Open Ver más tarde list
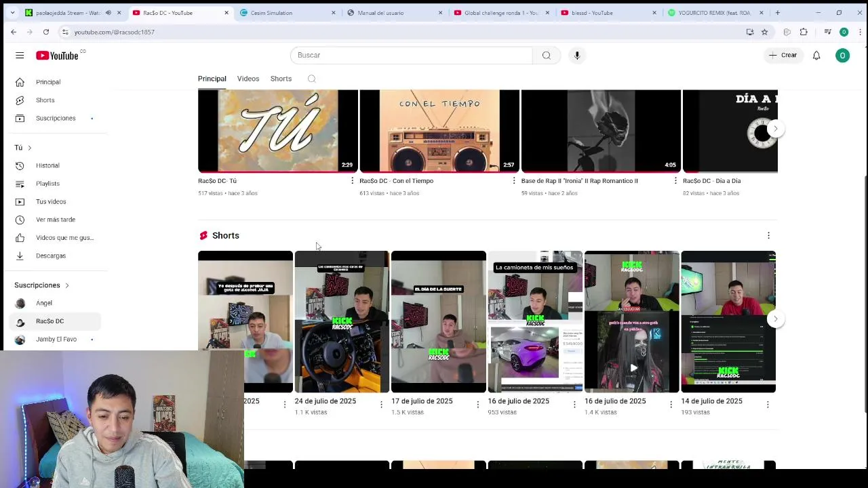 pos(55,220)
